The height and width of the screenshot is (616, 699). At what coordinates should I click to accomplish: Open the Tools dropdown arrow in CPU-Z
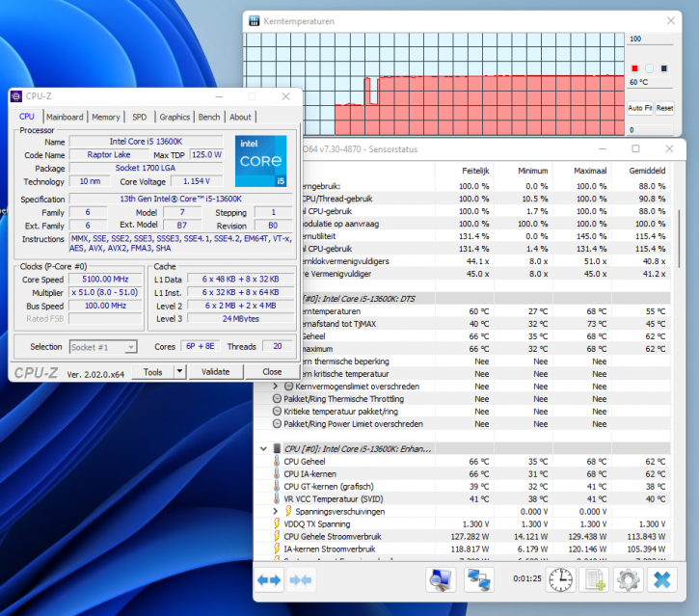[x=179, y=372]
